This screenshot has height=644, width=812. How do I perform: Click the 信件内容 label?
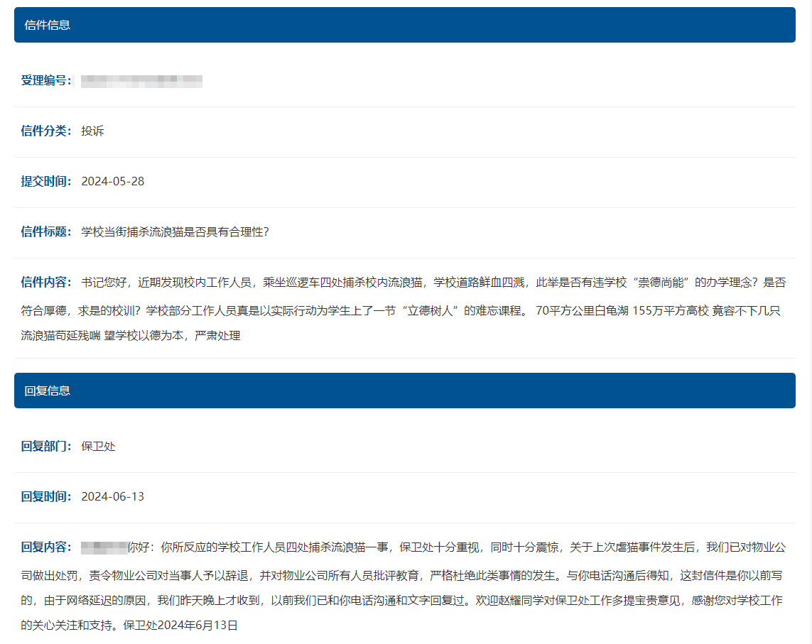pyautogui.click(x=46, y=282)
